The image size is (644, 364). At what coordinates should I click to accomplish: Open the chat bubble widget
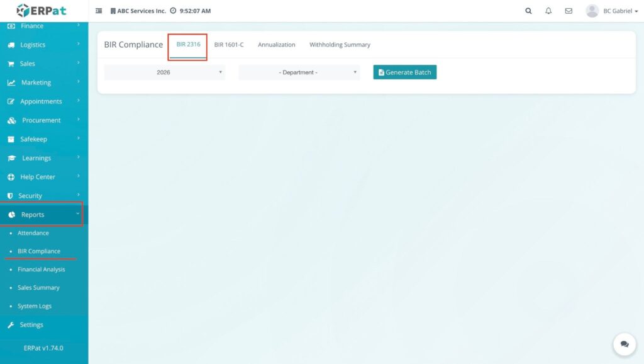click(625, 344)
